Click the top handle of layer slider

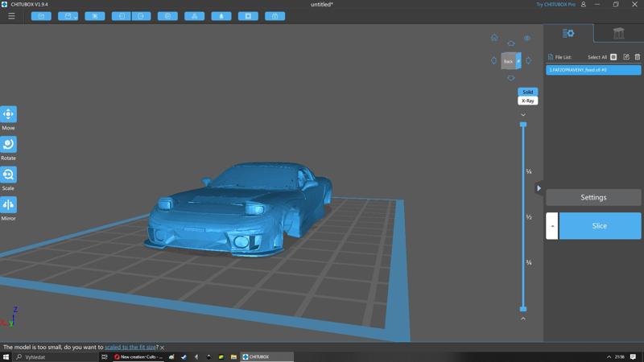point(523,125)
